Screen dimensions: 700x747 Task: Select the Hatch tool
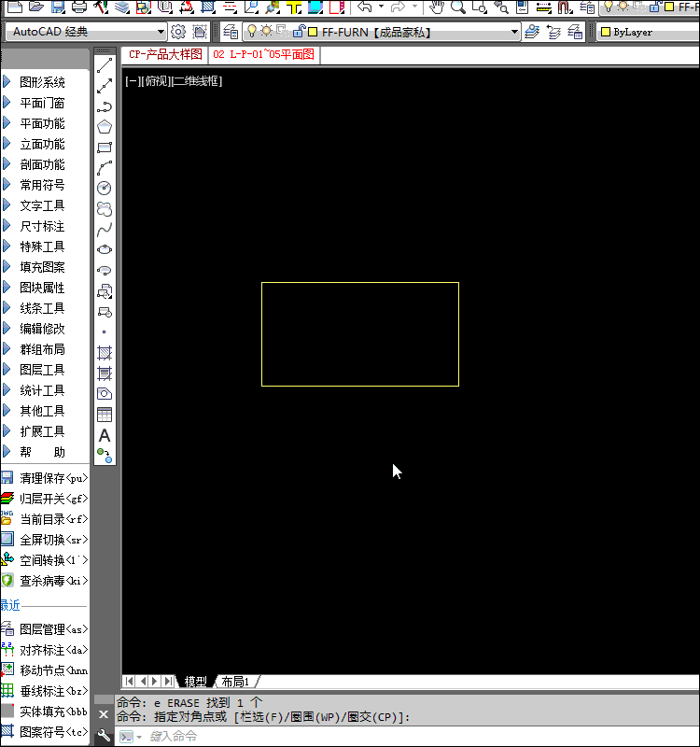coord(105,353)
